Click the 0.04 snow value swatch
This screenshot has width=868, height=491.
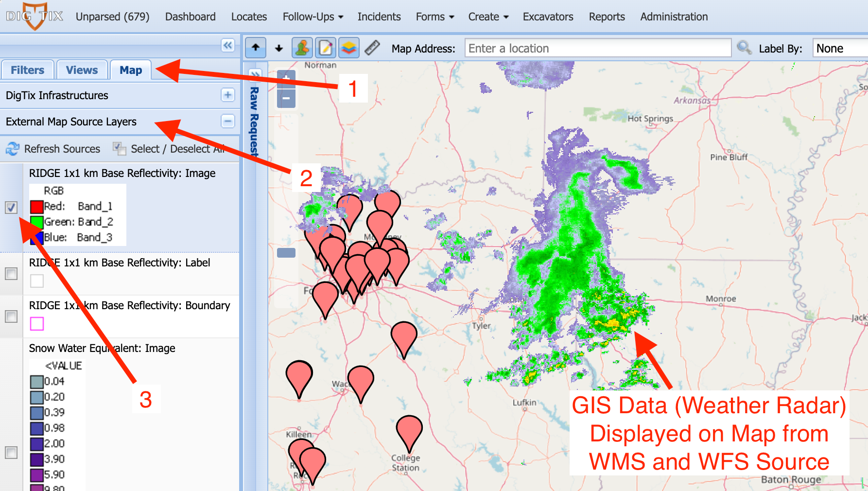tap(37, 382)
